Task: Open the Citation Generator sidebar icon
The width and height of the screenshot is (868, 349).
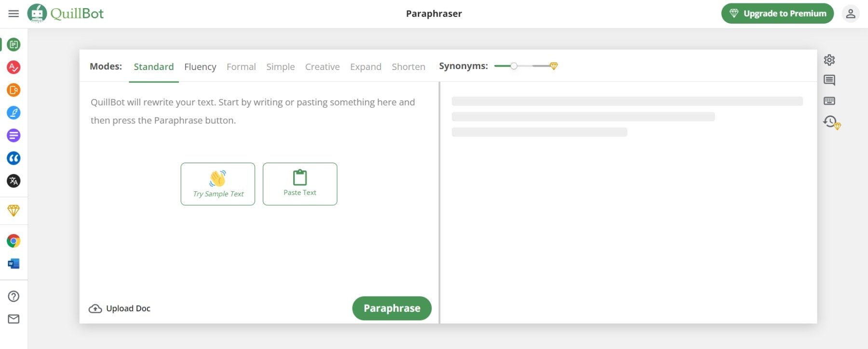Action: (x=14, y=158)
